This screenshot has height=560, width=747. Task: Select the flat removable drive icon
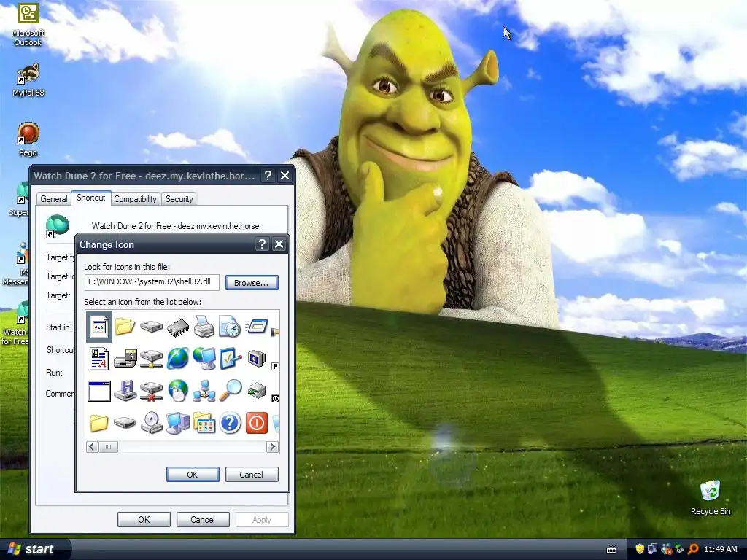tap(125, 423)
